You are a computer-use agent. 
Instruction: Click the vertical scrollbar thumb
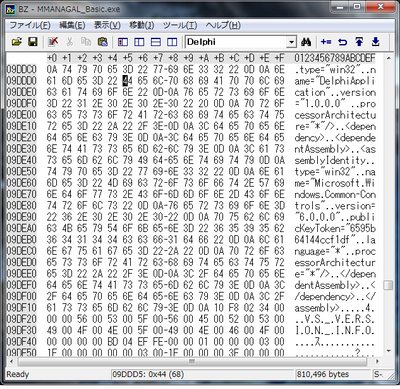pos(388,285)
